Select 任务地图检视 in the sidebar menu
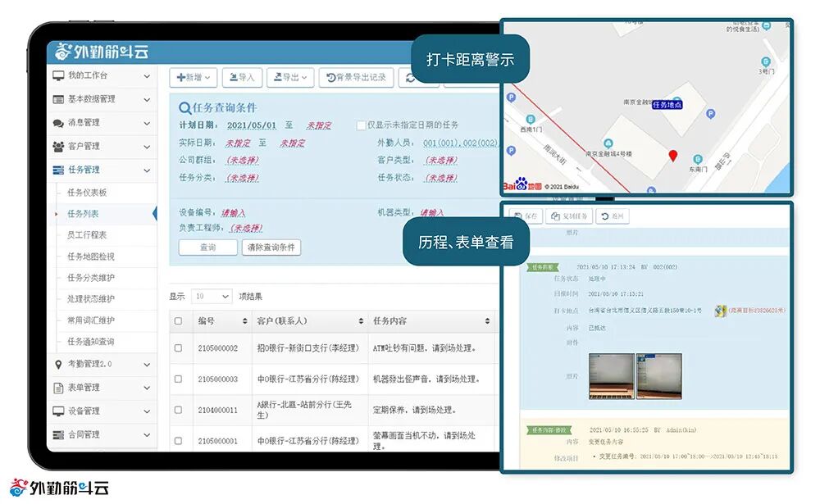The width and height of the screenshot is (820, 504). tap(93, 257)
